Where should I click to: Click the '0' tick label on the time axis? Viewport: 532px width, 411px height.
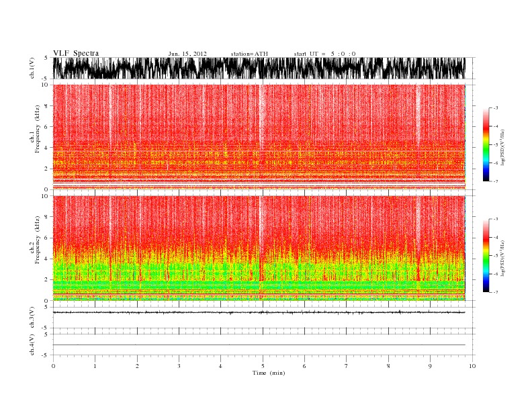[x=53, y=366]
